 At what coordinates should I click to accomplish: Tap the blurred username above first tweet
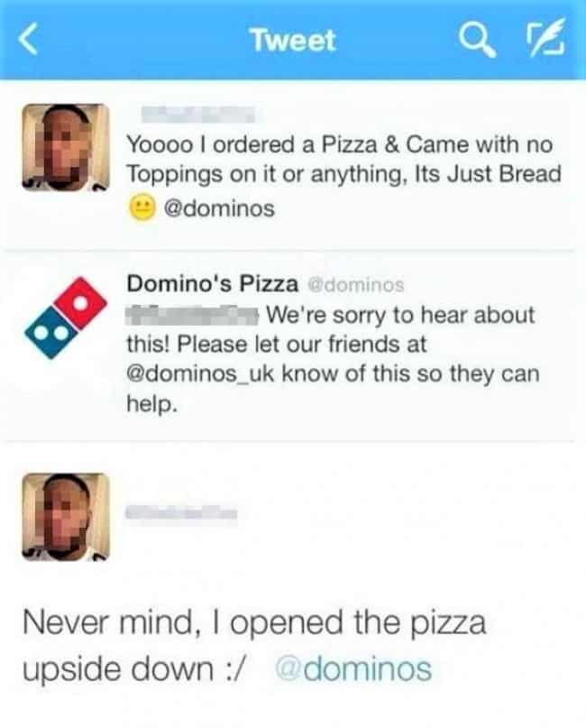pos(198,115)
